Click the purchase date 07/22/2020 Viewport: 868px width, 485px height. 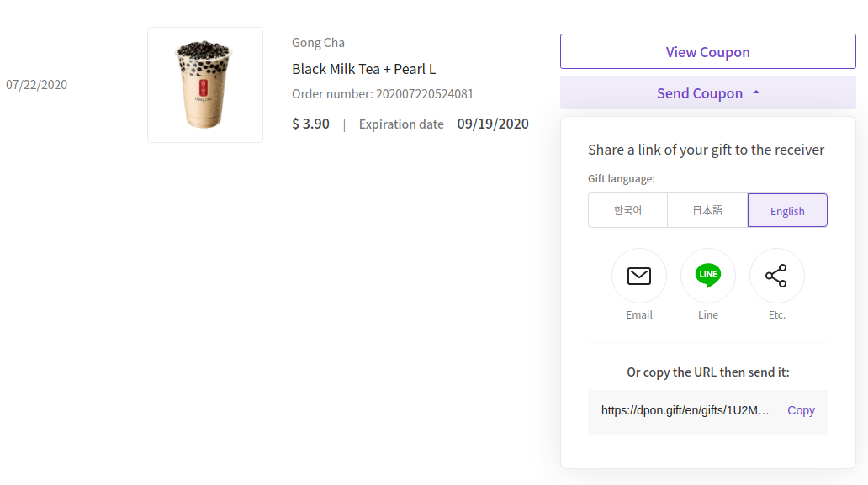[x=36, y=85]
